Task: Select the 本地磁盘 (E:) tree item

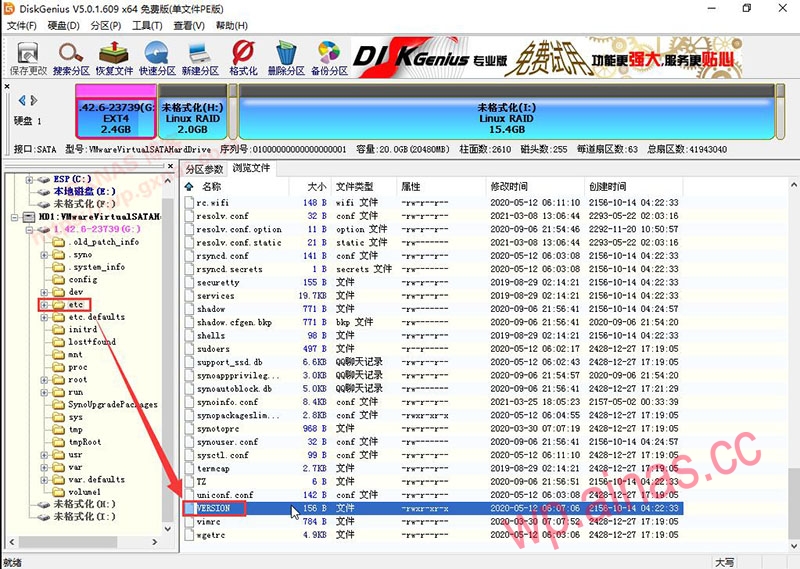Action: 84,191
